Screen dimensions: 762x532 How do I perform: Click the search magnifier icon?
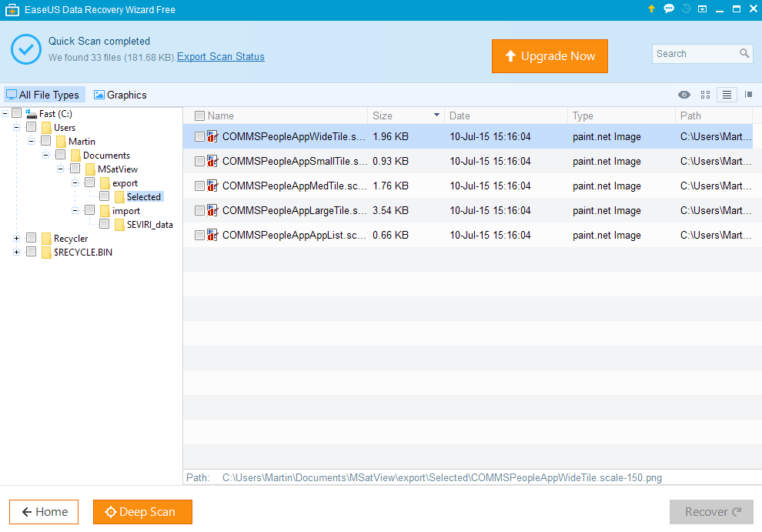point(744,53)
